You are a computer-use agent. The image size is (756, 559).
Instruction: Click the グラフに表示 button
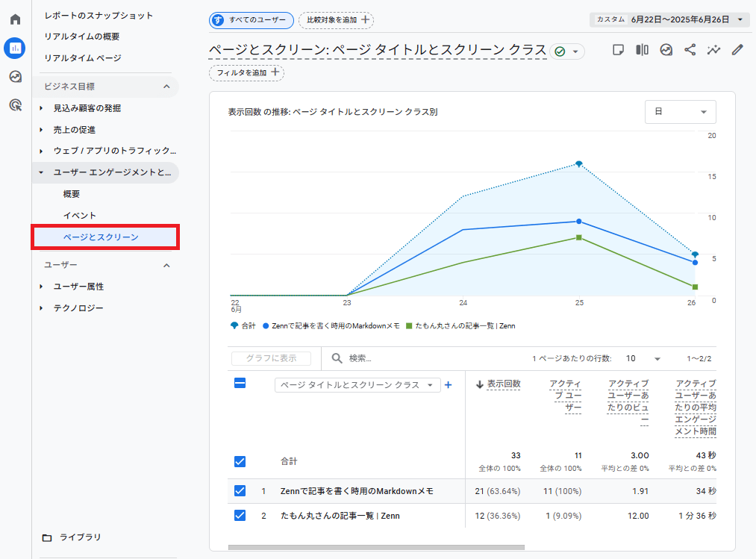click(x=271, y=358)
